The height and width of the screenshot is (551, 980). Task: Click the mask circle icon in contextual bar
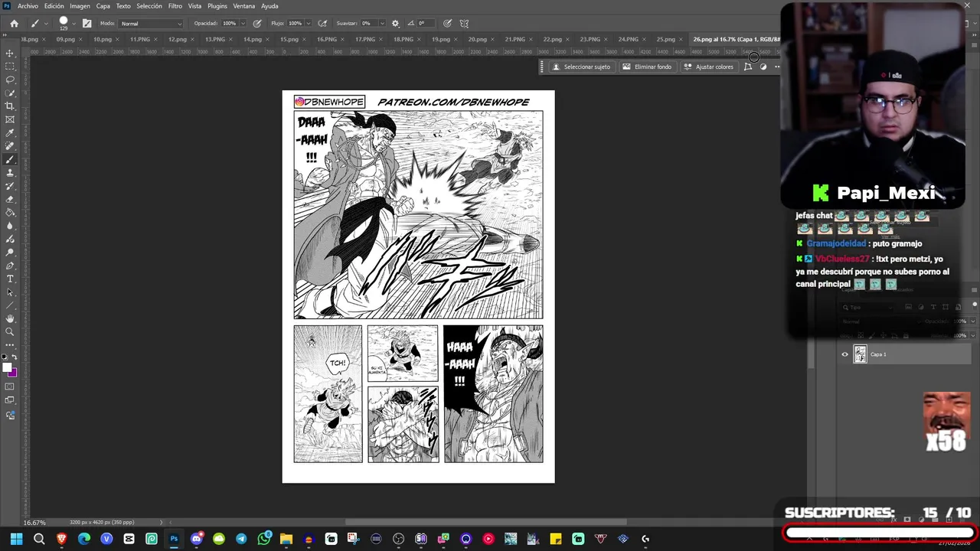point(763,67)
